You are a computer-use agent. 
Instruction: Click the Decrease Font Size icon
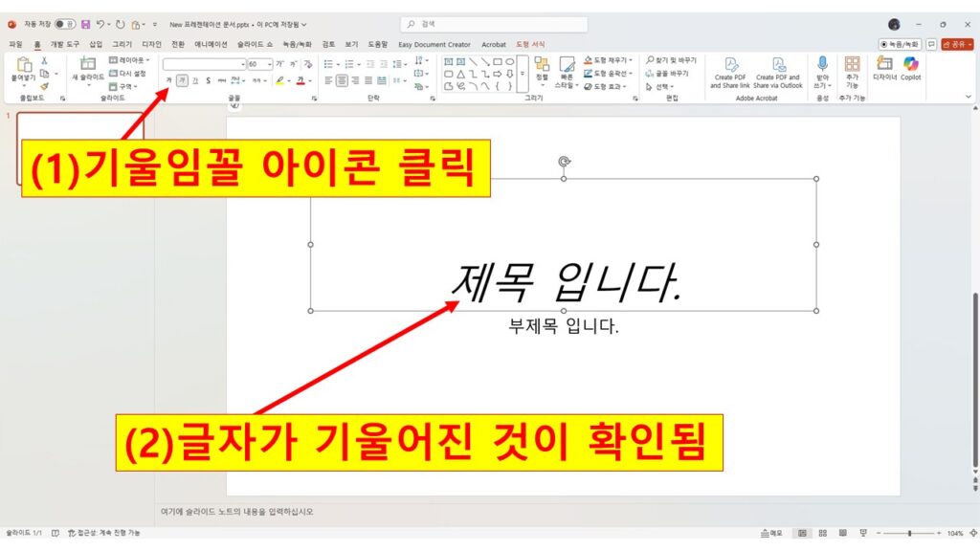point(293,64)
